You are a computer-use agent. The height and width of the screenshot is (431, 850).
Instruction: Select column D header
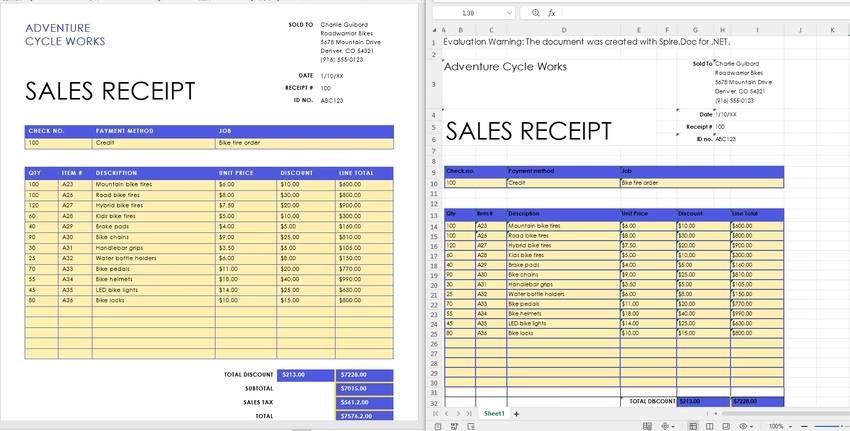click(x=564, y=30)
